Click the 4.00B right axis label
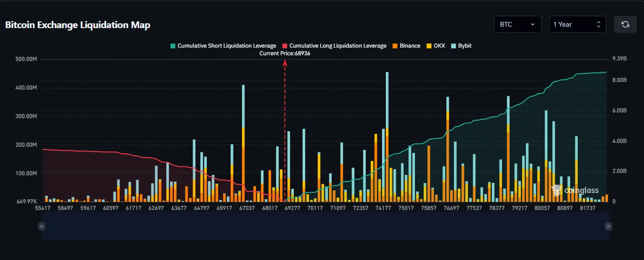 click(620, 141)
